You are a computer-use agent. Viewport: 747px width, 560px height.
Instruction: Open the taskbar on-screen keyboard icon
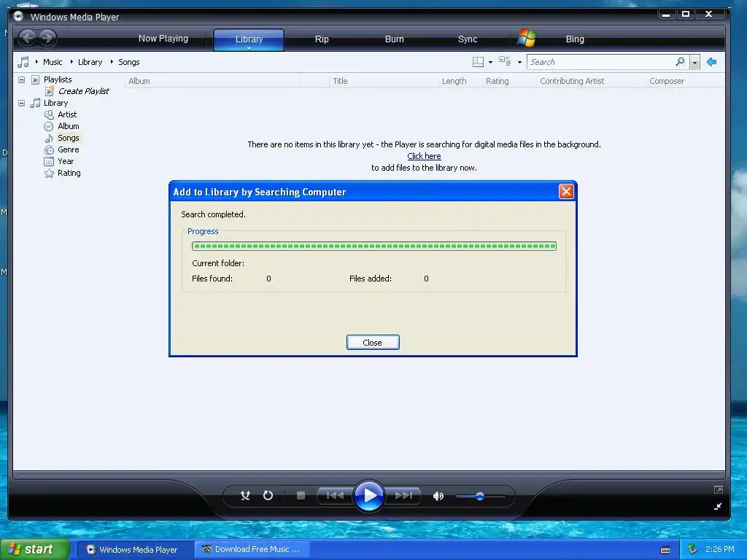[665, 550]
